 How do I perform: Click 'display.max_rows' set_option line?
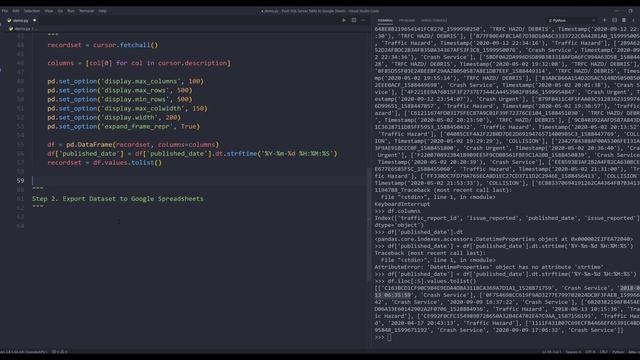[120, 90]
